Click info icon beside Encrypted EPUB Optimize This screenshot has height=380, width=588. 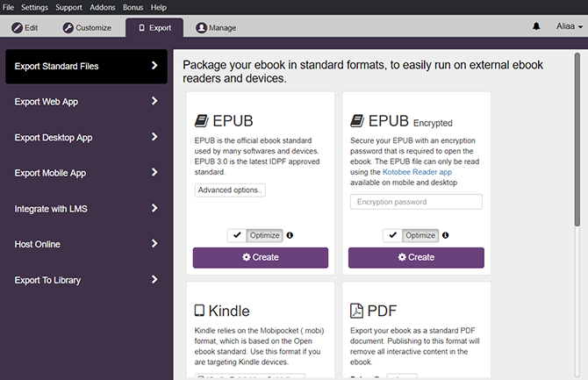click(445, 235)
